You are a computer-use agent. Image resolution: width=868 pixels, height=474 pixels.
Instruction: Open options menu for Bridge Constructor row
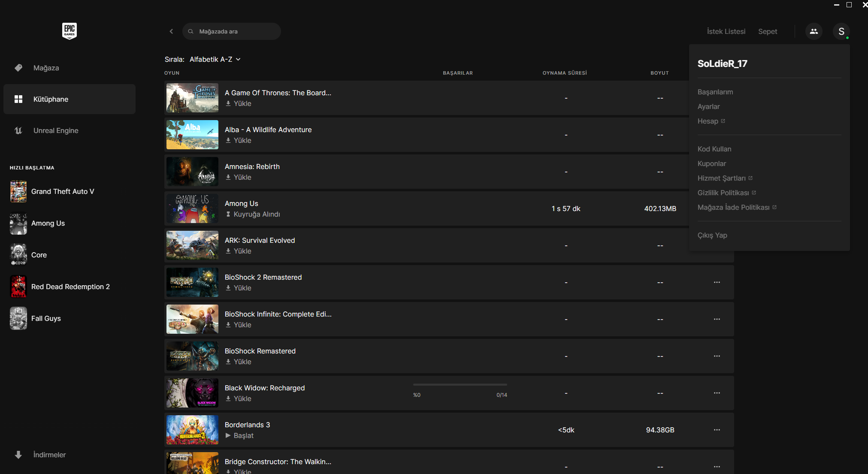717,467
